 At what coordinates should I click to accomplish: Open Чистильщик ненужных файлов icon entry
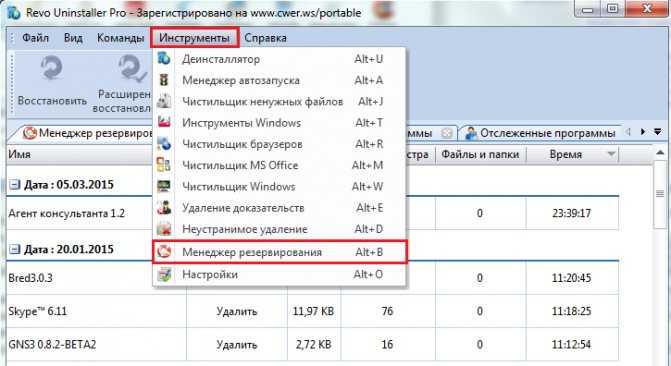[x=164, y=101]
